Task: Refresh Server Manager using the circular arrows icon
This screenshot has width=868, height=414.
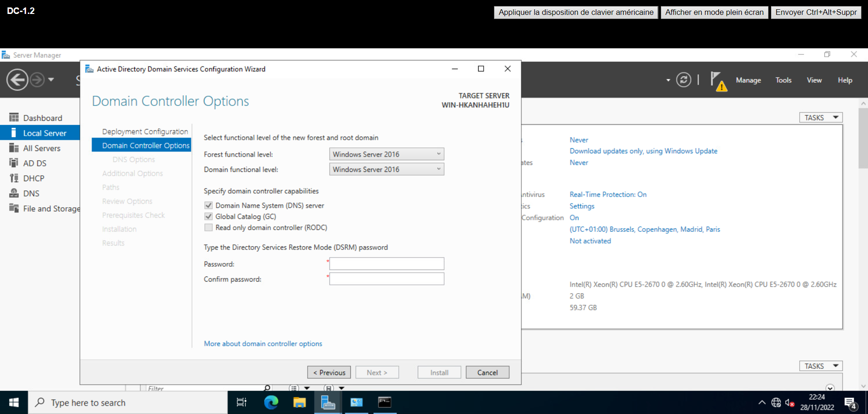Action: click(684, 80)
